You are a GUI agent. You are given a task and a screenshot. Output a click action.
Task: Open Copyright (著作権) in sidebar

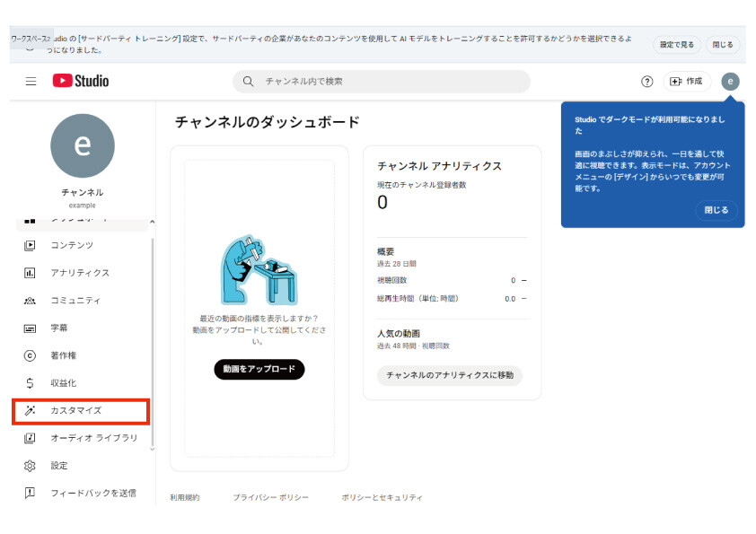[x=63, y=355]
